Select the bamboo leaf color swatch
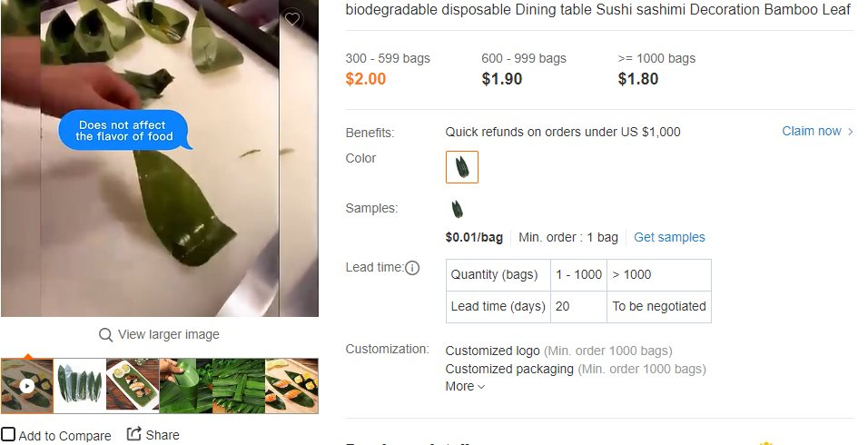868x445 pixels. [x=461, y=166]
